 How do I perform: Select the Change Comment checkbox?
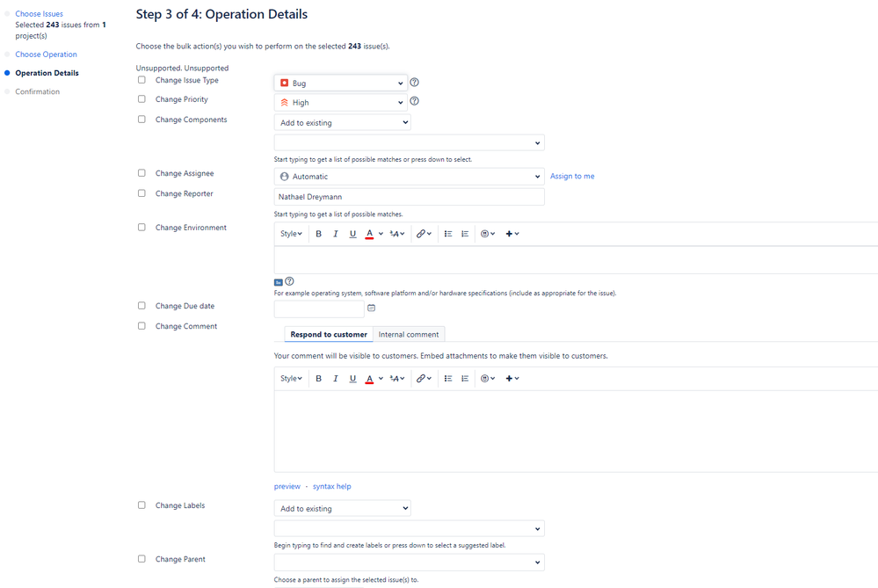click(x=141, y=326)
